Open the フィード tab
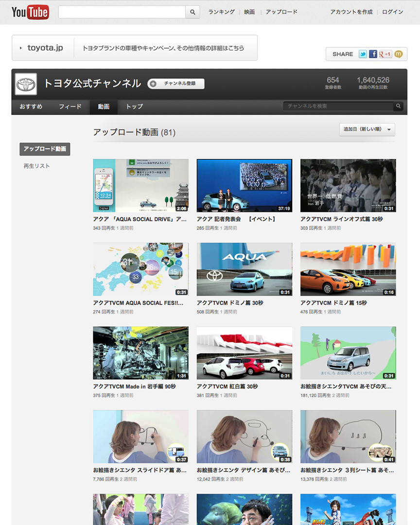420x525 pixels. [70, 106]
